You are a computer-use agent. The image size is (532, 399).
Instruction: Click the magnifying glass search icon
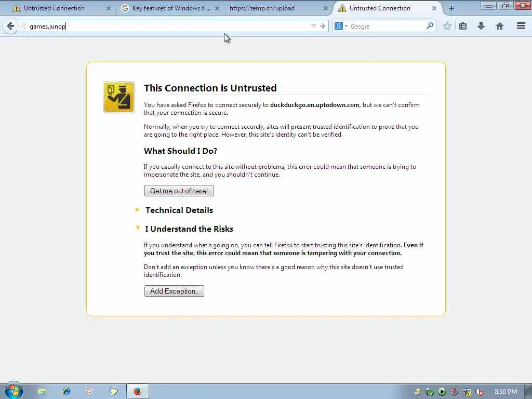tap(430, 26)
